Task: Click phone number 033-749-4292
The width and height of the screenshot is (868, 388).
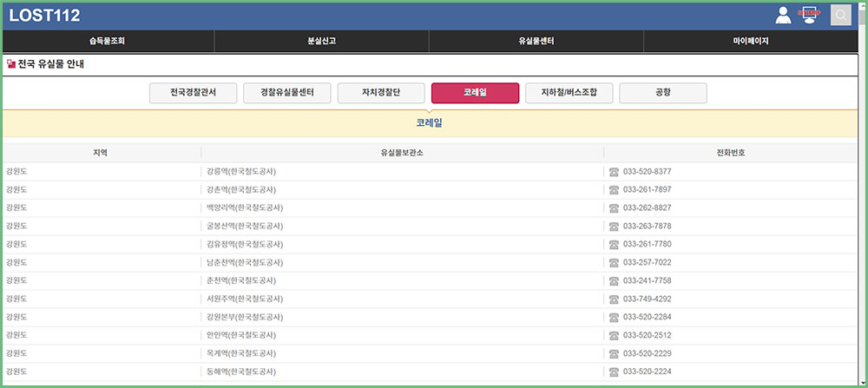Action: [x=648, y=299]
